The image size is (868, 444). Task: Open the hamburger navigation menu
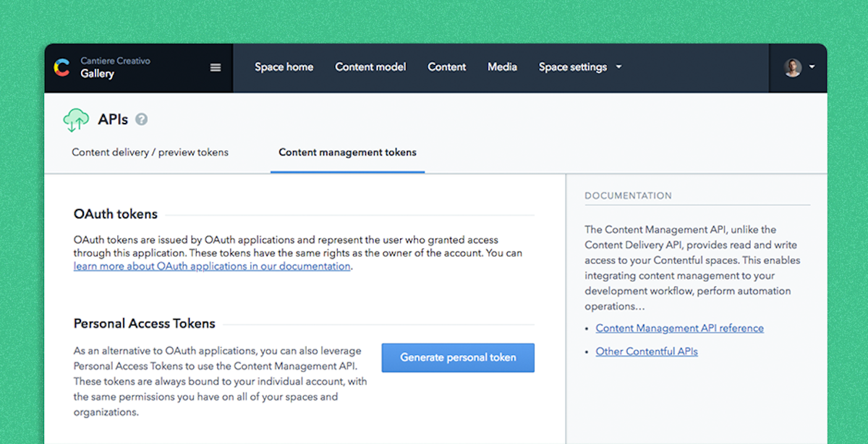pos(215,67)
